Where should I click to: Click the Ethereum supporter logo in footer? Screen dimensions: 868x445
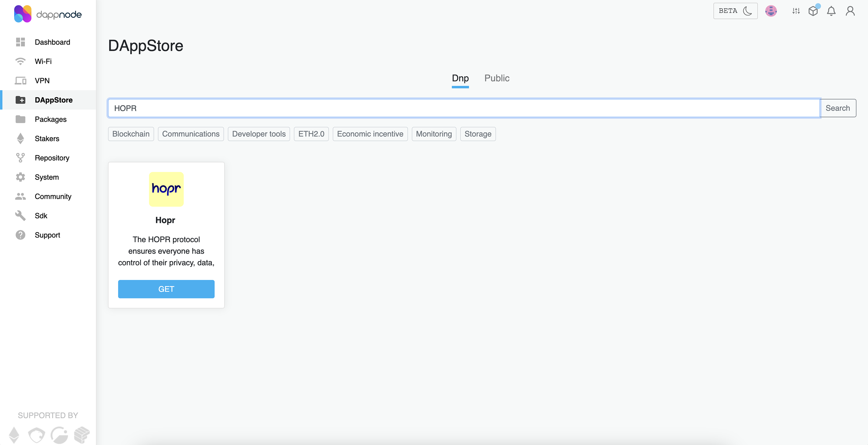(x=14, y=435)
